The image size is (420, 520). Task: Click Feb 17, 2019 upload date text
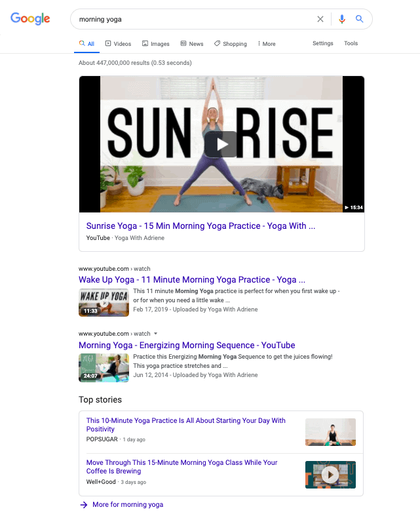point(151,310)
